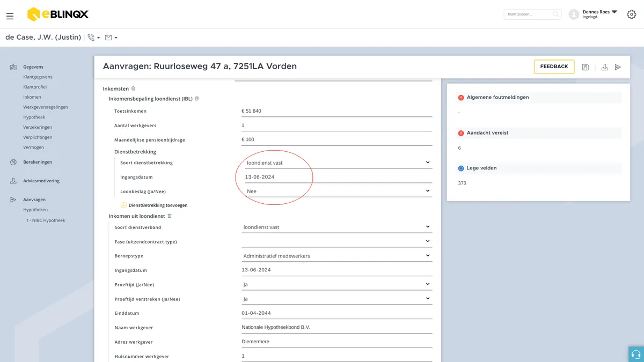Click the Adviesmotivering sidebar icon
This screenshot has height=362, width=644.
click(x=13, y=181)
